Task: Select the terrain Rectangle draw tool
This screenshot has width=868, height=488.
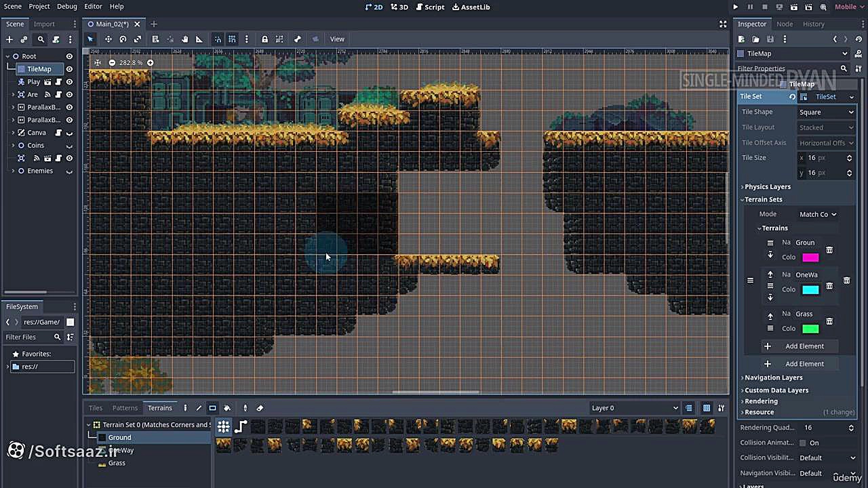Action: tap(212, 408)
